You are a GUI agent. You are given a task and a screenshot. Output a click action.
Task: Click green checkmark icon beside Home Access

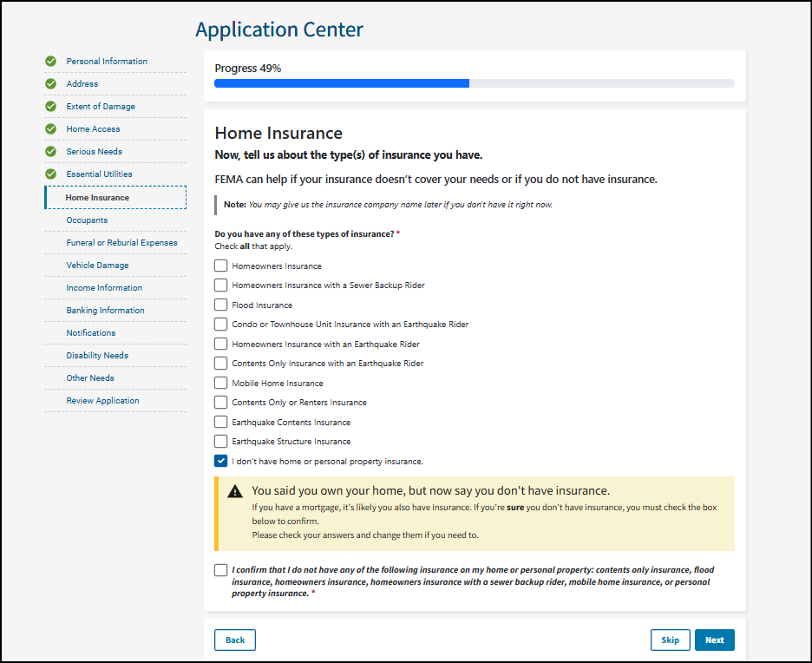tap(51, 129)
